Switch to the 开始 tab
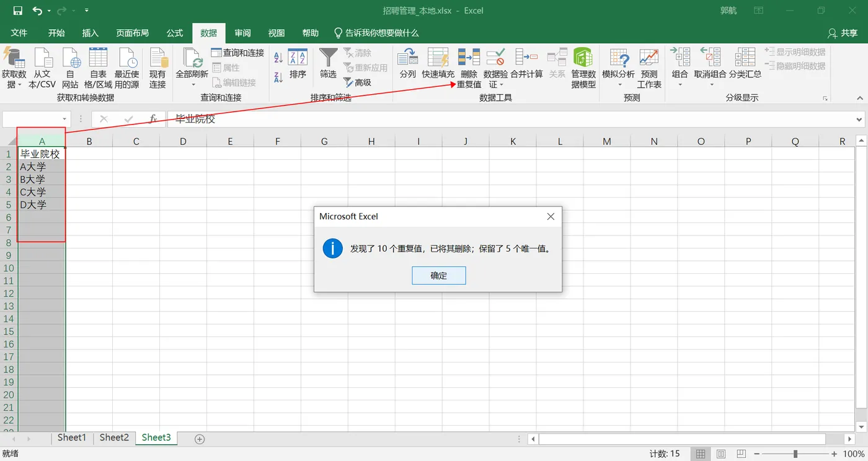This screenshot has height=461, width=868. 56,33
